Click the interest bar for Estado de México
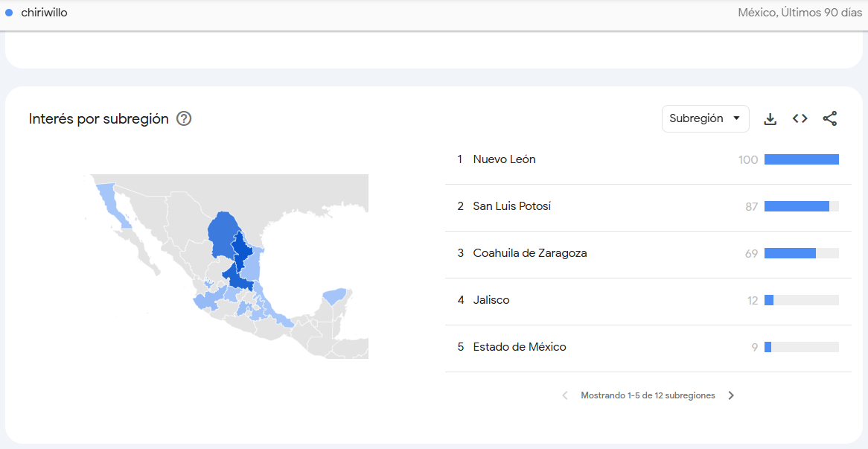The image size is (868, 449). pos(768,347)
